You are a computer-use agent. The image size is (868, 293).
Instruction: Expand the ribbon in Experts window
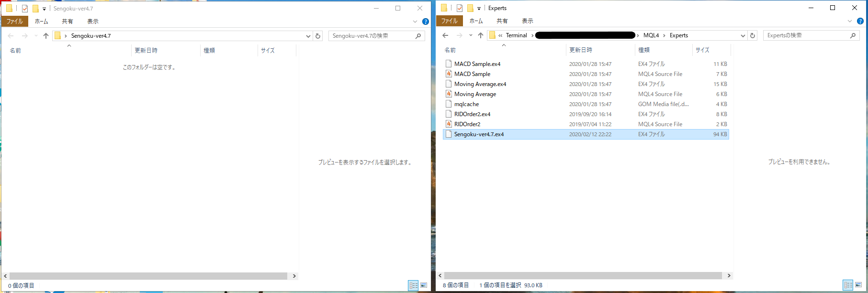[x=850, y=21]
